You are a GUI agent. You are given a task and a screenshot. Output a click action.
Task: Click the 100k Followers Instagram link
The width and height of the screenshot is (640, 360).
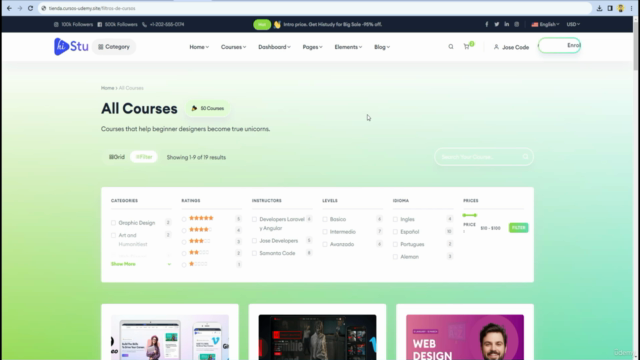73,24
